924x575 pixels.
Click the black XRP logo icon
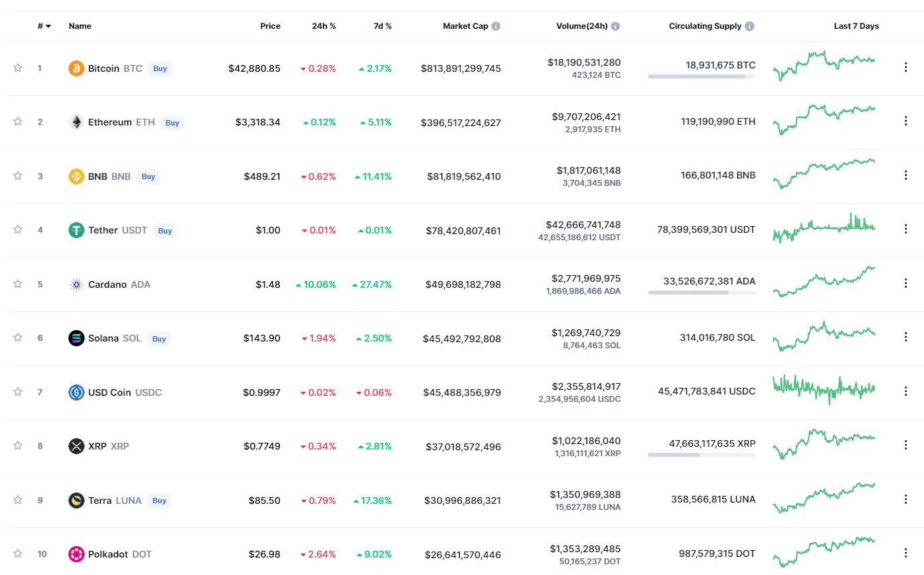(76, 446)
